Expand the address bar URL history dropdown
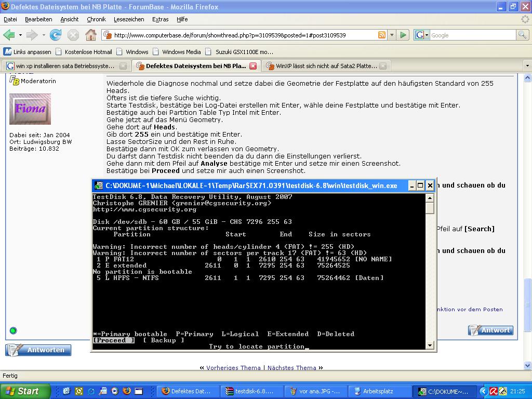The image size is (532, 399). (392, 35)
